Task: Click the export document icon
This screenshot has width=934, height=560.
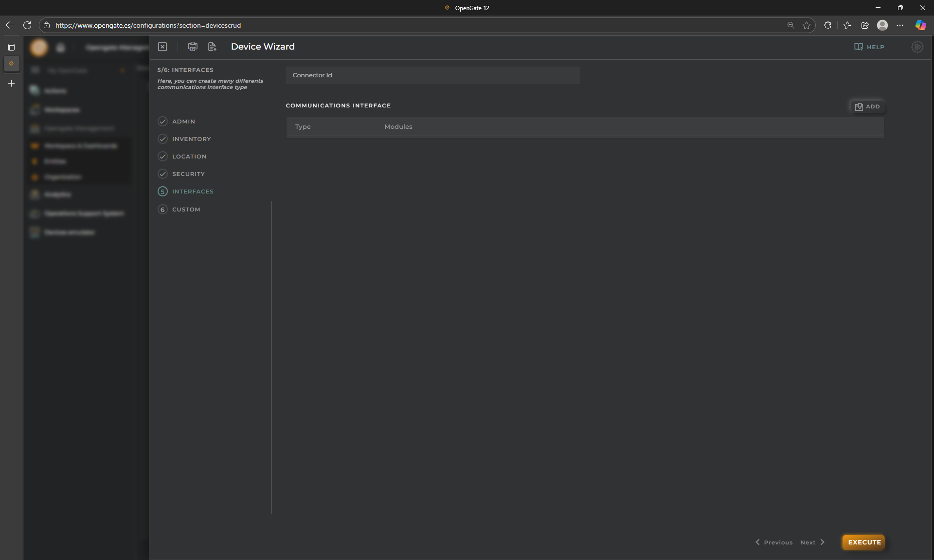Action: 212,47
